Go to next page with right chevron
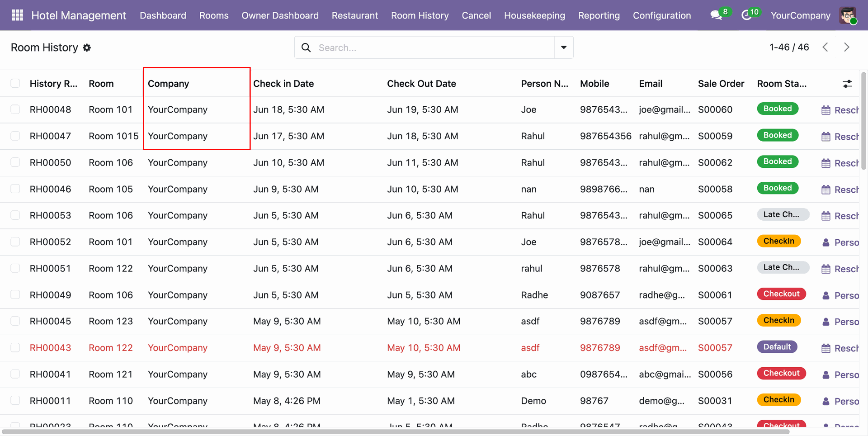 pyautogui.click(x=847, y=47)
